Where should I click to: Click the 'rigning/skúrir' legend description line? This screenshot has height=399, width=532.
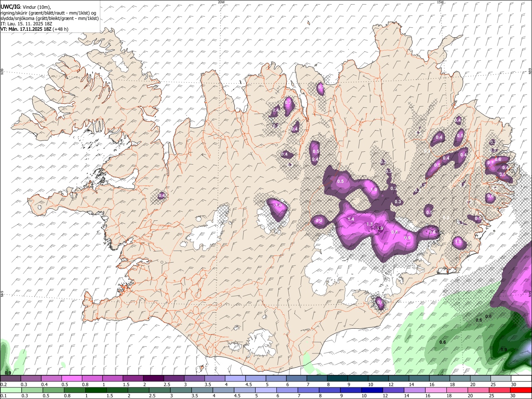(48, 13)
